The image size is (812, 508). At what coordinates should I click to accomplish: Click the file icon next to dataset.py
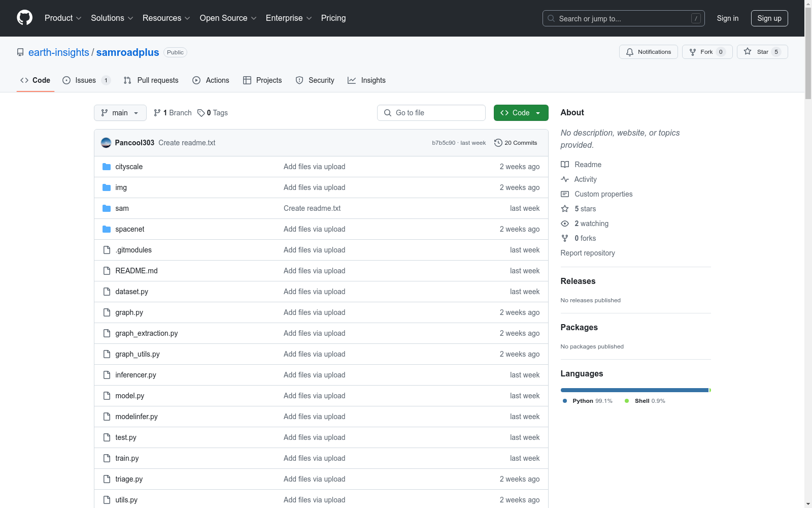(x=107, y=292)
